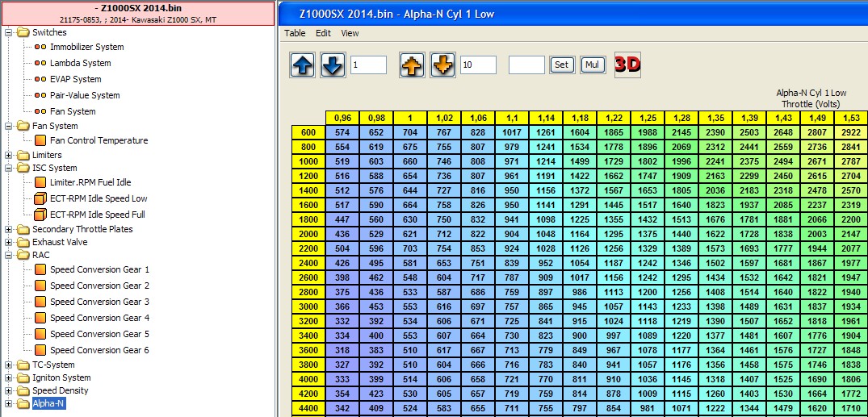Click the blue down arrow decrement button
This screenshot has width=868, height=417.
pyautogui.click(x=333, y=65)
